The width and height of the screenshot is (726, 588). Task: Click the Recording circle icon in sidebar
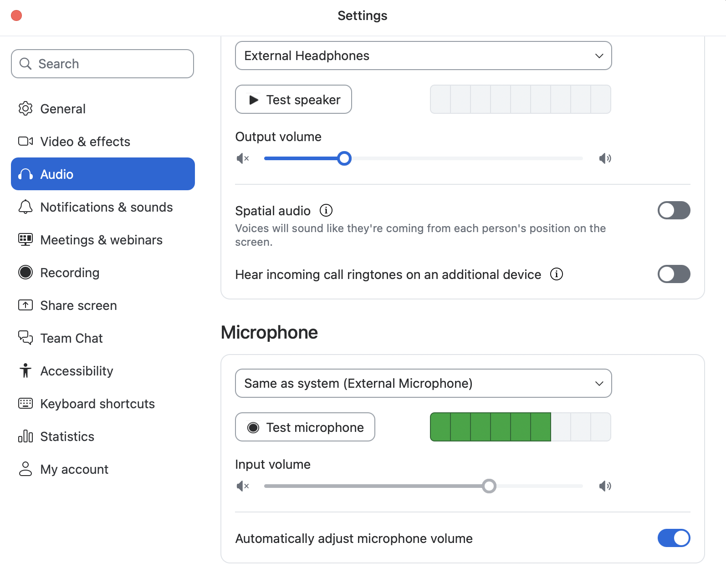point(26,273)
